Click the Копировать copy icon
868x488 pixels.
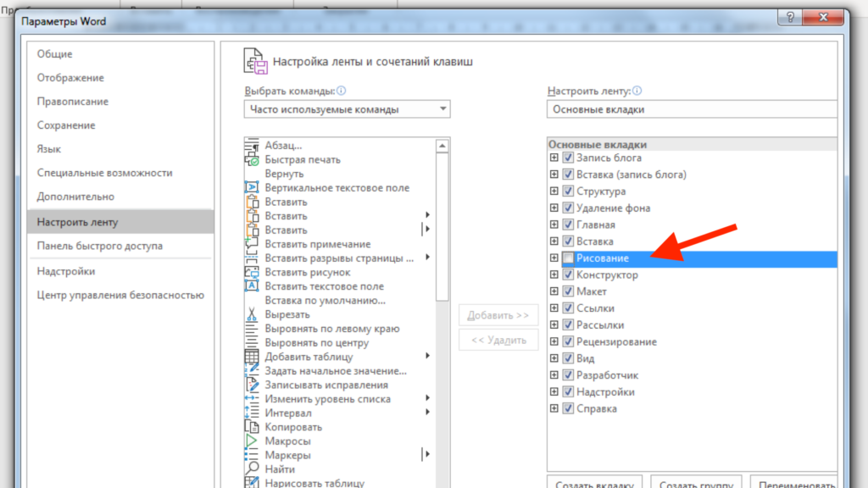click(252, 427)
